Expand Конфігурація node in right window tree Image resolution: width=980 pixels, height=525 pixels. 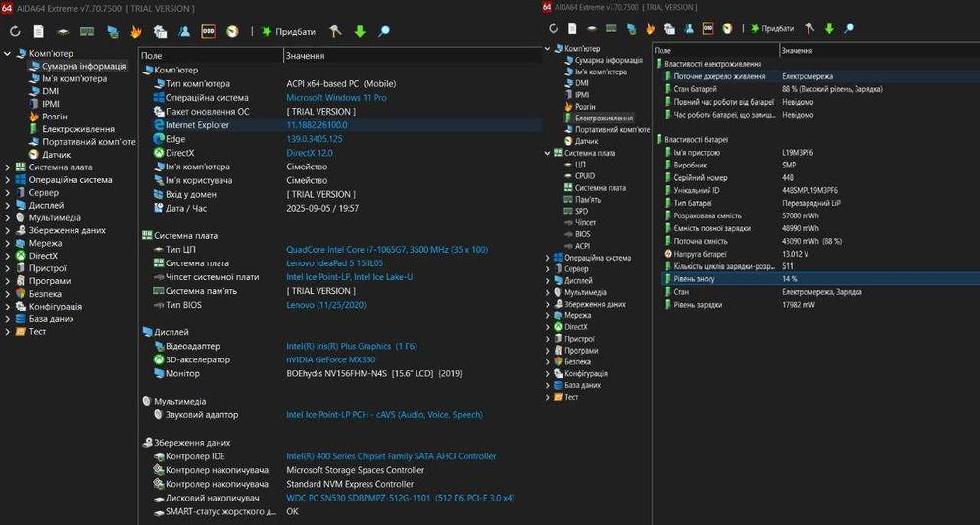click(x=548, y=374)
